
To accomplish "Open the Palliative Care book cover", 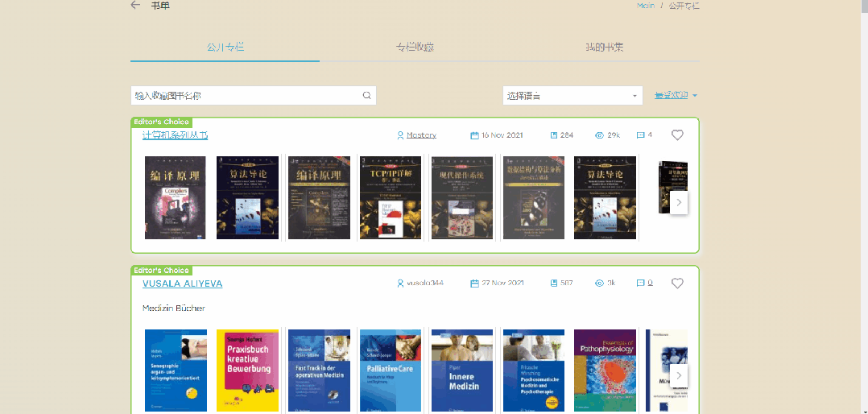I will point(391,371).
